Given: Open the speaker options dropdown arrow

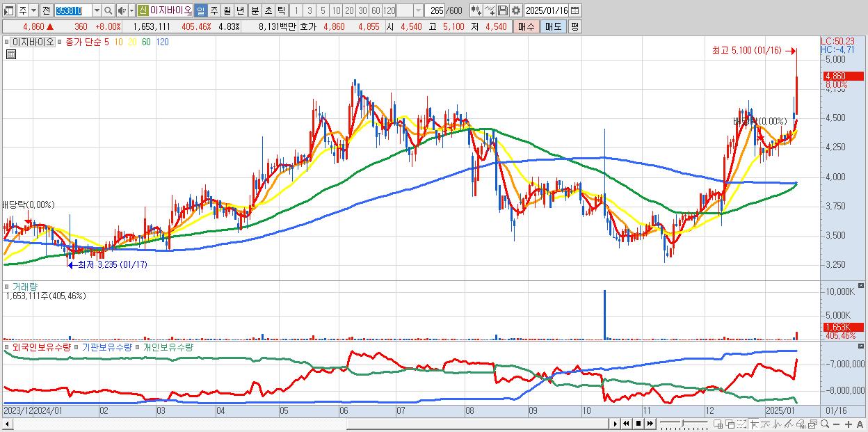Looking at the screenshot, I should pos(131,10).
